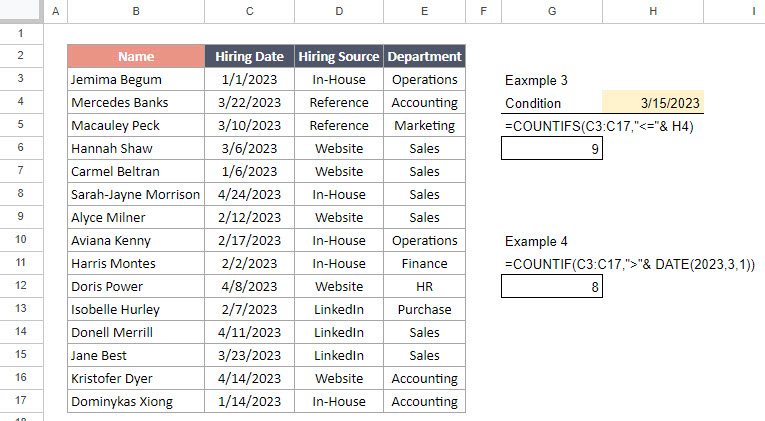The image size is (765, 421).
Task: Select the result cell showing 8
Action: point(552,286)
